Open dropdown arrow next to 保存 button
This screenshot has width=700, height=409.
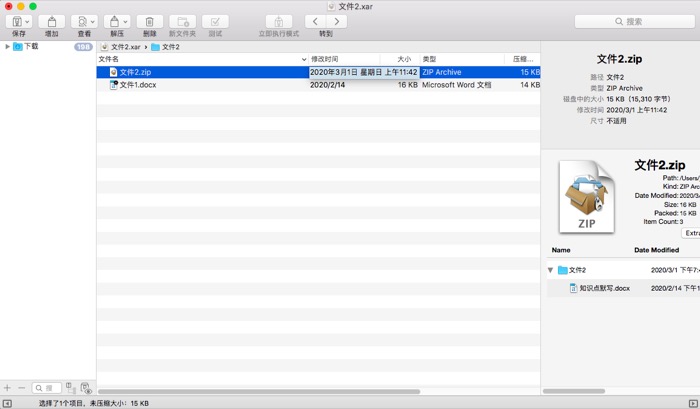coord(26,21)
